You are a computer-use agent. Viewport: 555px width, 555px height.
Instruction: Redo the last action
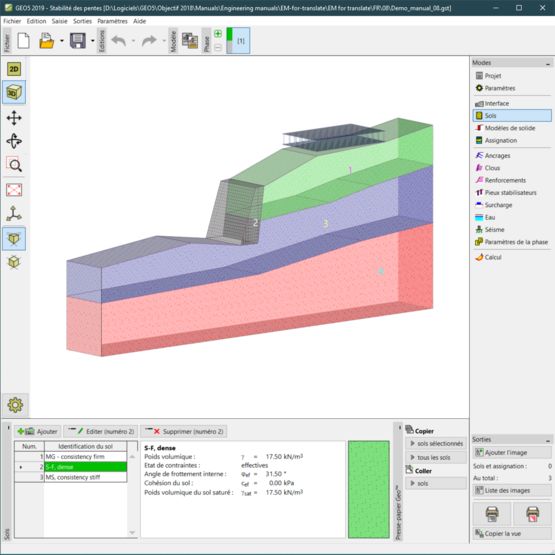(x=149, y=41)
